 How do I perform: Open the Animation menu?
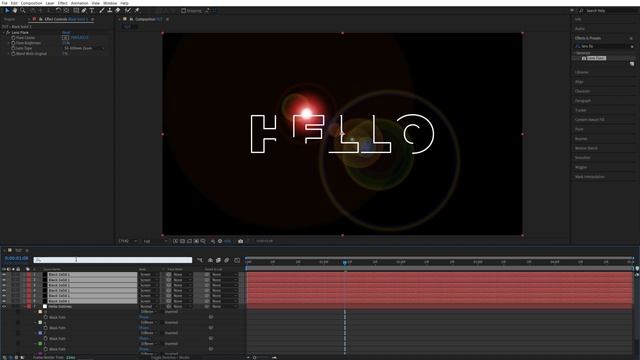pos(80,3)
